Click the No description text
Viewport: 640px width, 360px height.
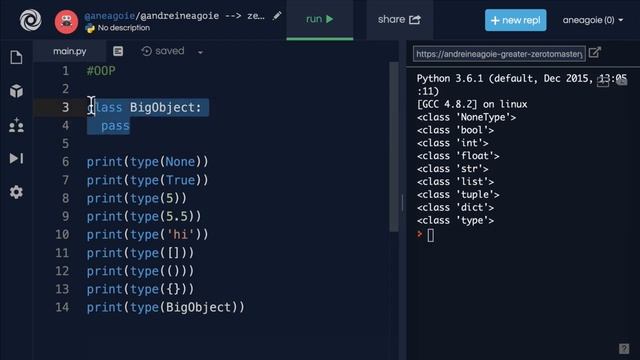pyautogui.click(x=123, y=28)
